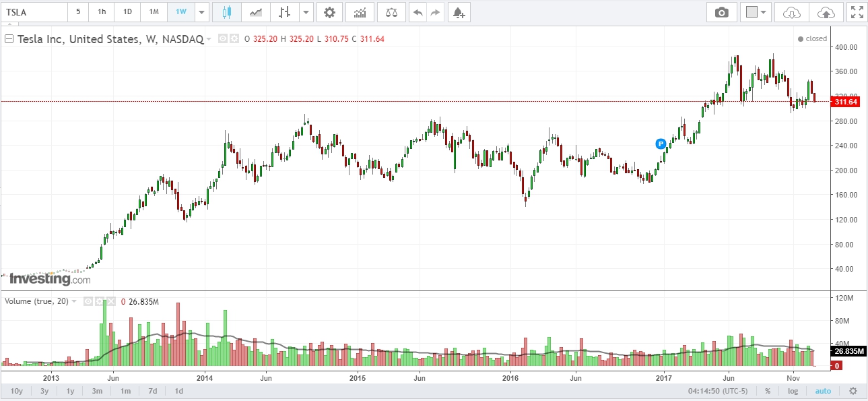Open the compare symbols scales icon

pyautogui.click(x=391, y=12)
